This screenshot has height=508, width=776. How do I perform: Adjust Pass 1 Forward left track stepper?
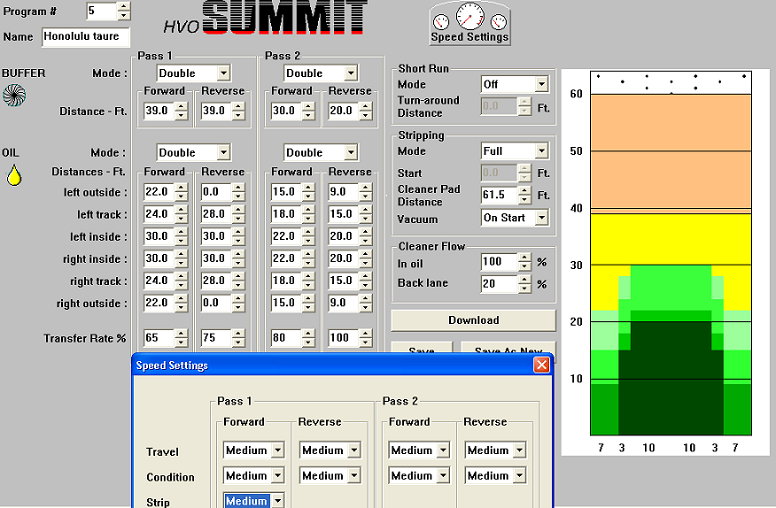(181, 214)
